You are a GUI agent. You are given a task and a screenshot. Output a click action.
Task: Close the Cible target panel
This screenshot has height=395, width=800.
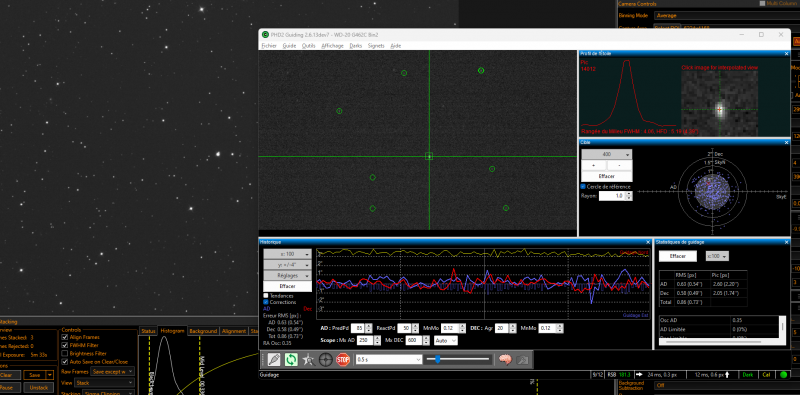click(x=786, y=142)
